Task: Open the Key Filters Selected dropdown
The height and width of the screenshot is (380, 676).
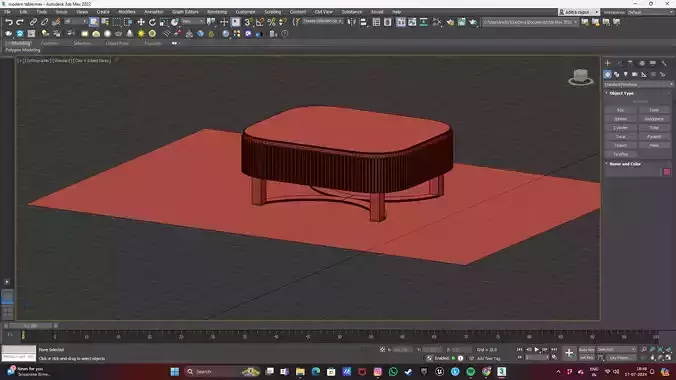Action: [x=617, y=349]
